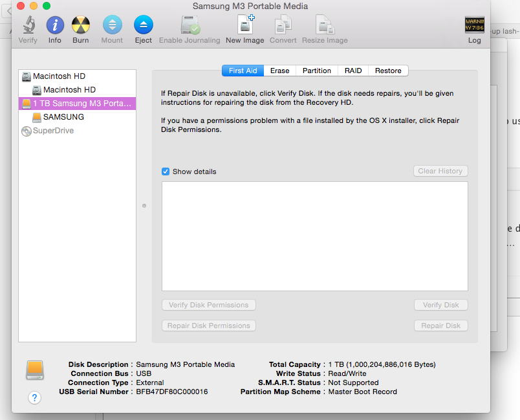
Task: Click the Write Status value Read/Write
Action: click(347, 373)
